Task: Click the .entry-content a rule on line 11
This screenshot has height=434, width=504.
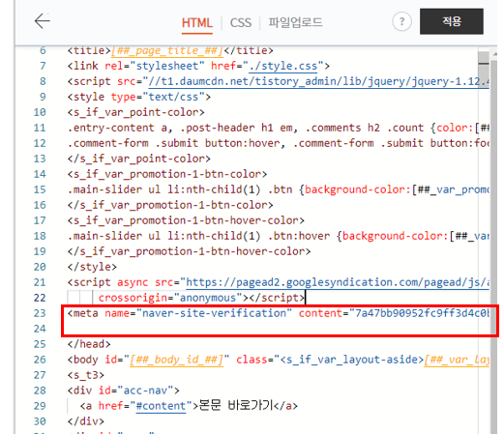Action: (x=279, y=128)
